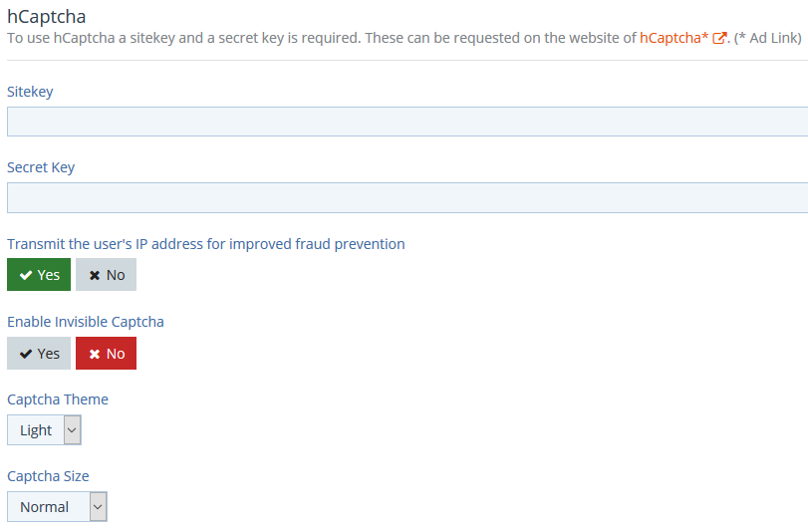Click the arrow of the Captcha Theme selector
Screen dimensions: 808x532
(x=71, y=430)
